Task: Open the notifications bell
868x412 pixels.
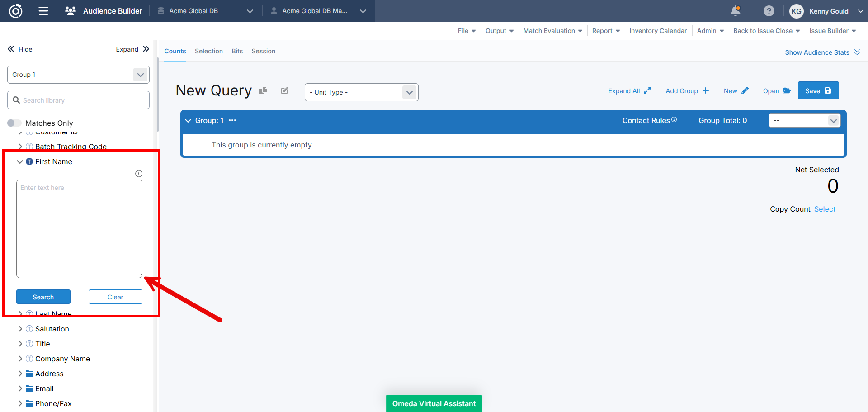Action: pyautogui.click(x=736, y=11)
